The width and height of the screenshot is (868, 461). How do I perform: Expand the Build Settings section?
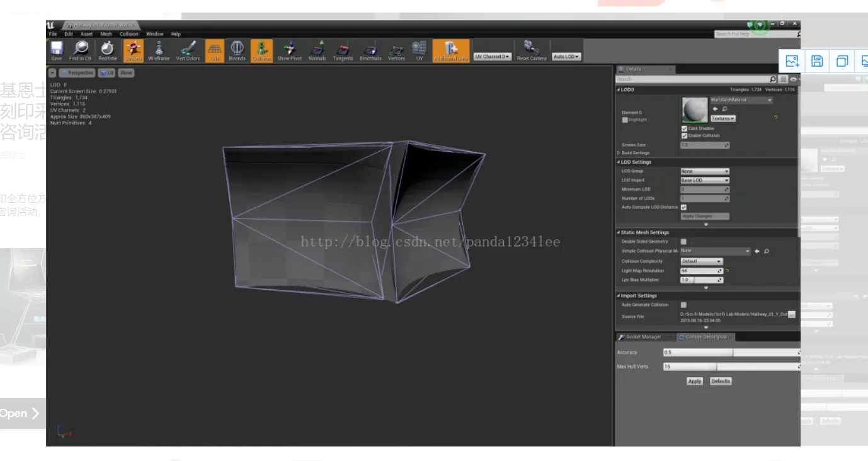coord(618,153)
